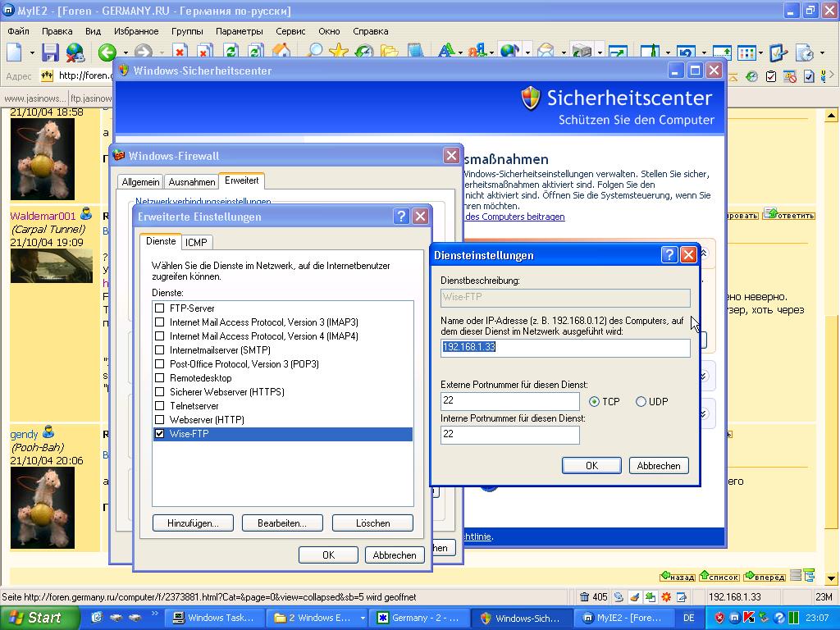
Task: Enable the FTP-Server checkbox
Action: pos(159,308)
